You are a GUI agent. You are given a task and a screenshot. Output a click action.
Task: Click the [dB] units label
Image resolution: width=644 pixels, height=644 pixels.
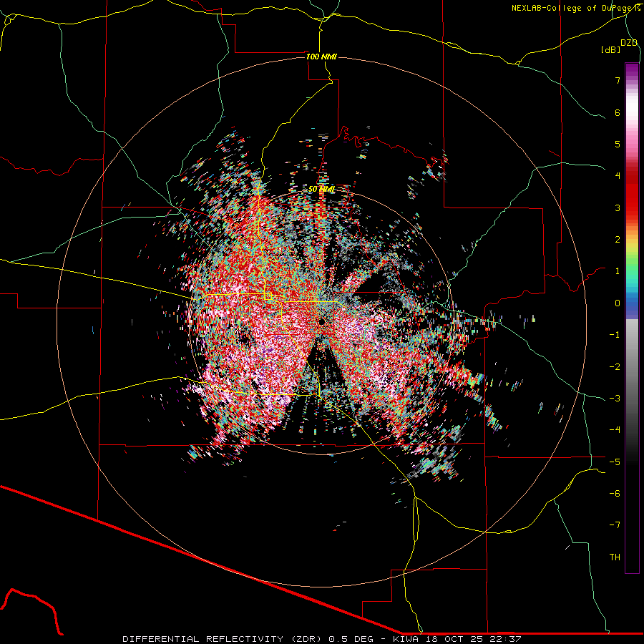pos(610,49)
